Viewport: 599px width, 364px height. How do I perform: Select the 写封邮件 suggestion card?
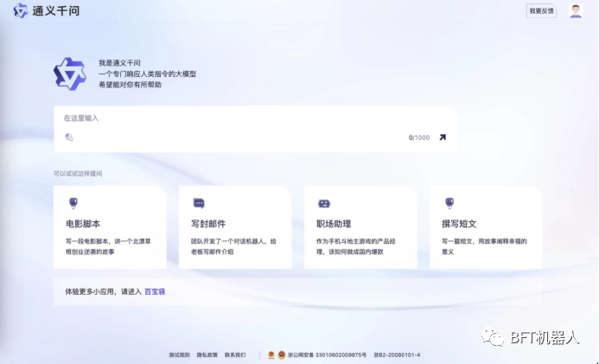tap(235, 227)
